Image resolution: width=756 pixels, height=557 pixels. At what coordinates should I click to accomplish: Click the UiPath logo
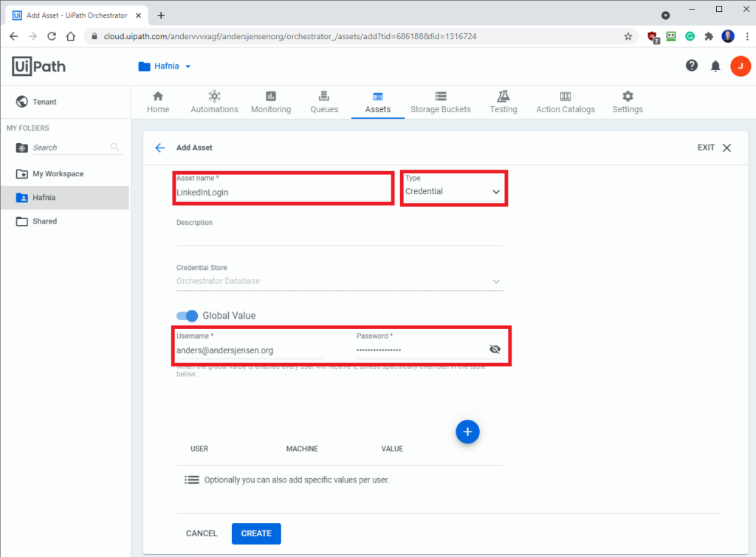(38, 66)
